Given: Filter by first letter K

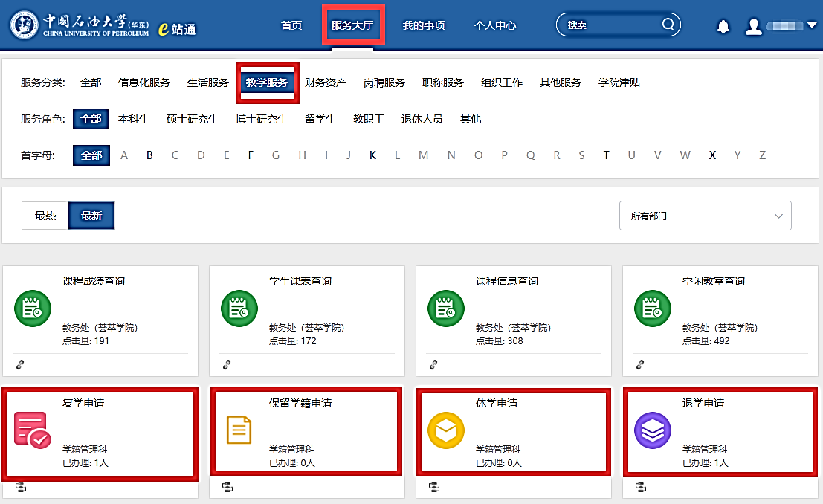Looking at the screenshot, I should (372, 155).
